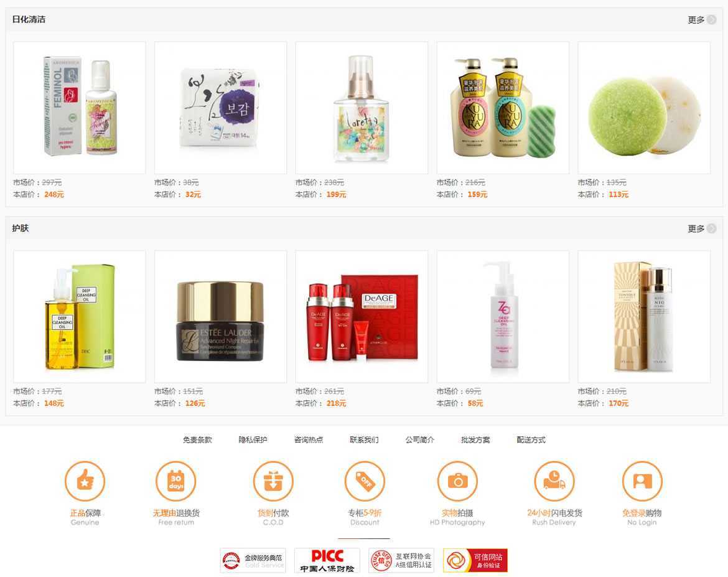Expand 更多 arrow in the 日化清洁 section
The height and width of the screenshot is (577, 728).
(711, 20)
